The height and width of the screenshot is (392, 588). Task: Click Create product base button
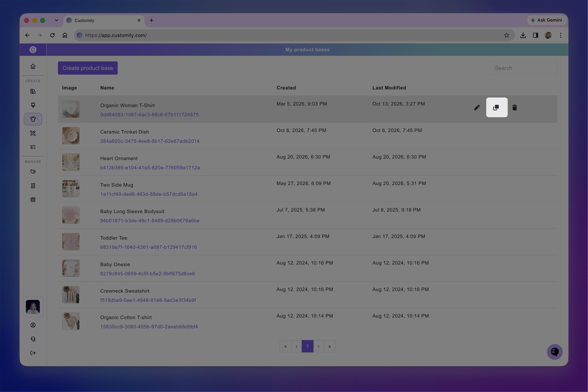88,68
